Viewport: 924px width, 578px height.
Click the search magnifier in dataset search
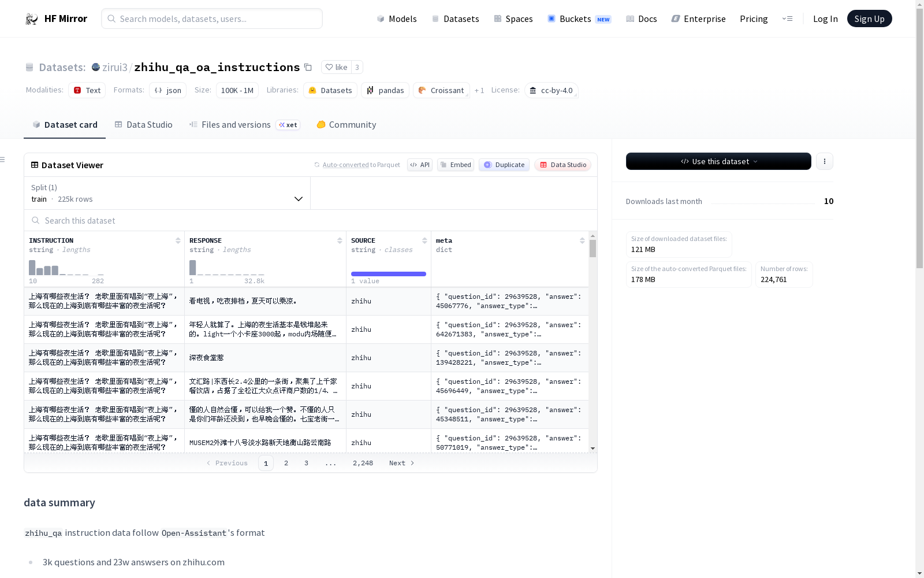(36, 220)
